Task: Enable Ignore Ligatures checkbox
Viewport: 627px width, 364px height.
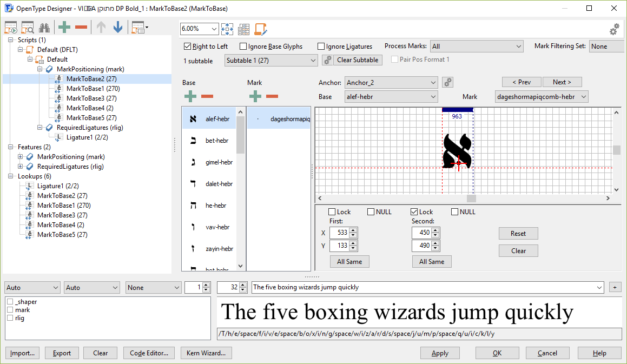Action: (321, 47)
